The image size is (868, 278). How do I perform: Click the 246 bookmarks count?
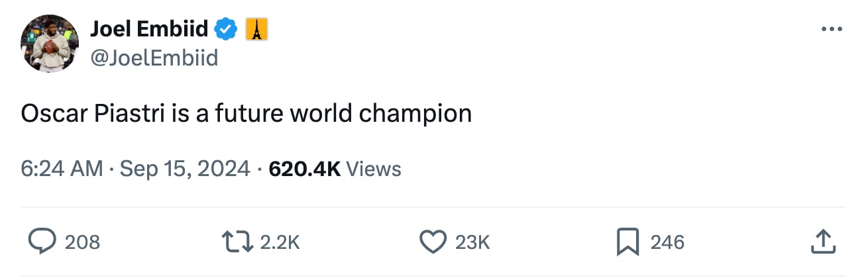tap(667, 242)
